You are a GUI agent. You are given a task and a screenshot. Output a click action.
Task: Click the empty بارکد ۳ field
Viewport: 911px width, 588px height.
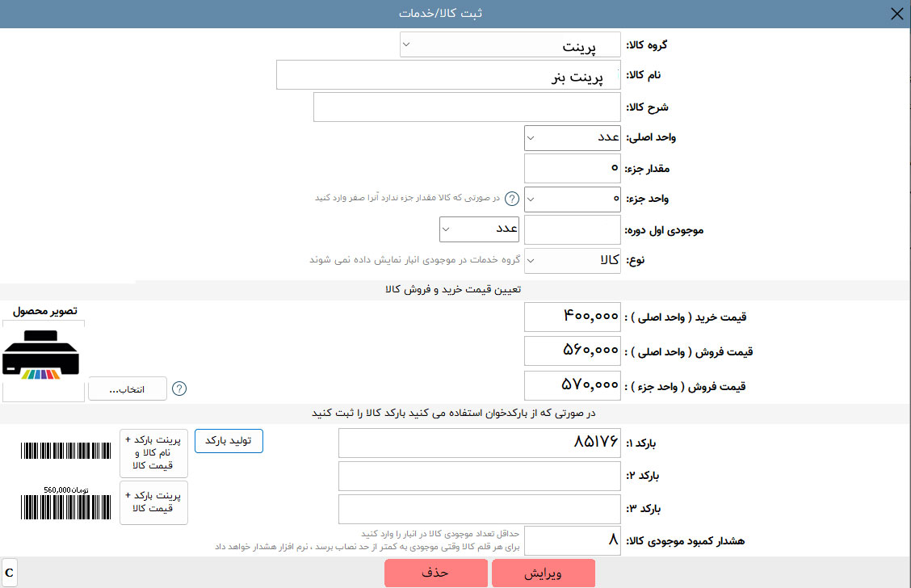click(x=479, y=509)
